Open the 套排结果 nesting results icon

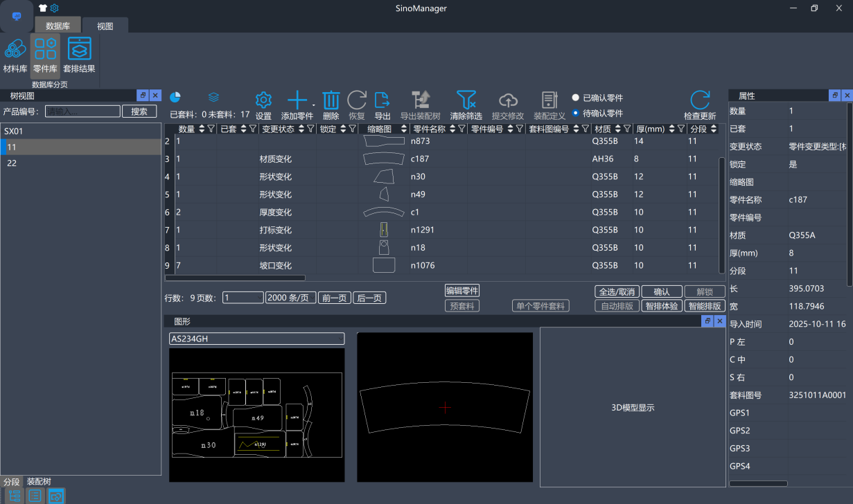point(79,49)
